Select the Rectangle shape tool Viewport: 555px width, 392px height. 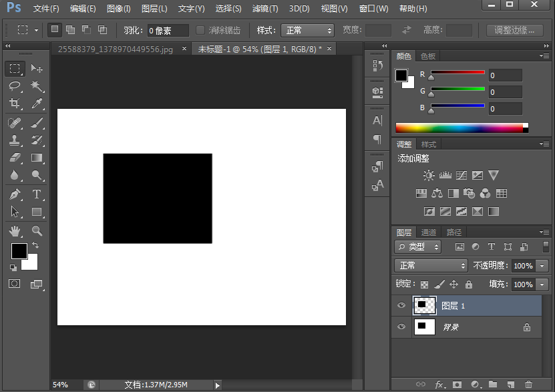[x=37, y=212]
